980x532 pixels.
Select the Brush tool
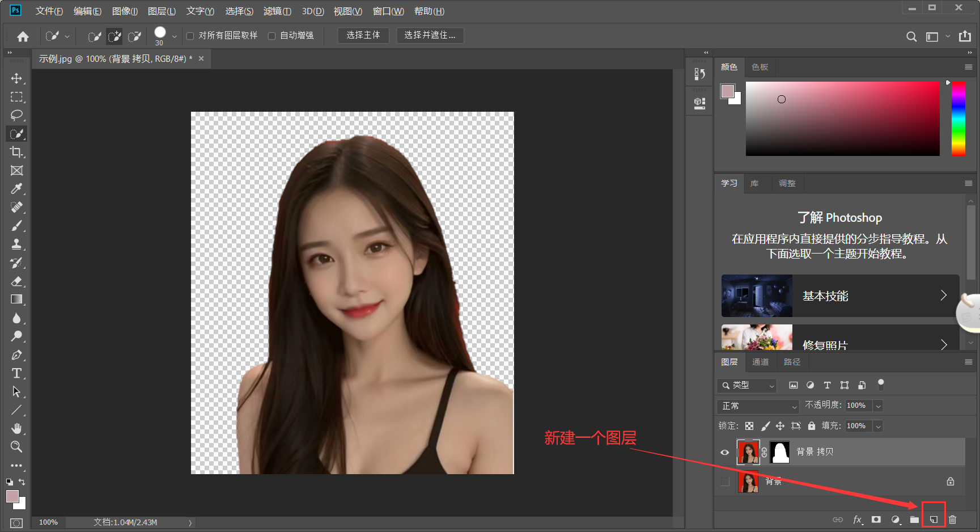coord(16,226)
